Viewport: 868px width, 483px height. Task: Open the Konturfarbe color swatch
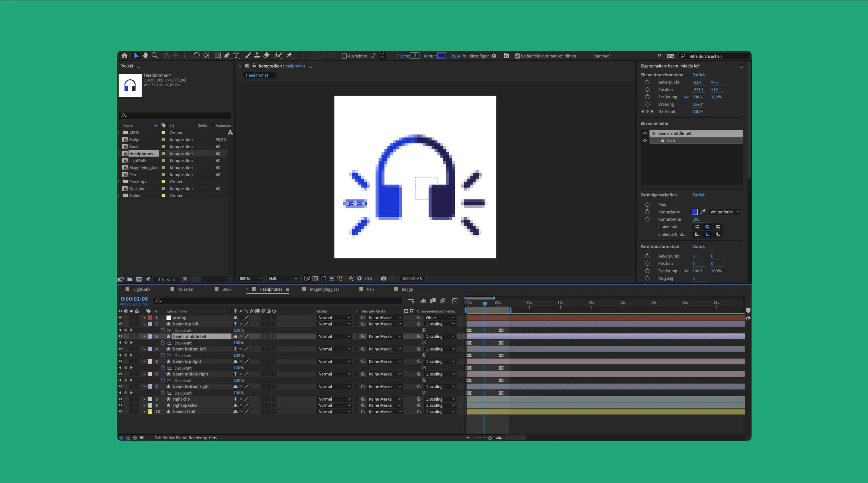coord(694,212)
